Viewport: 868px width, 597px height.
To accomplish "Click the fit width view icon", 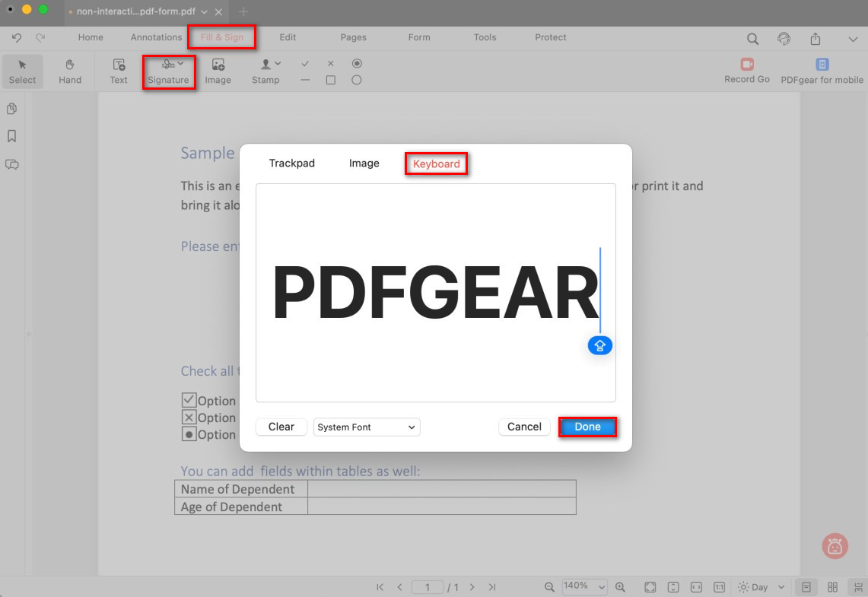I will (696, 587).
